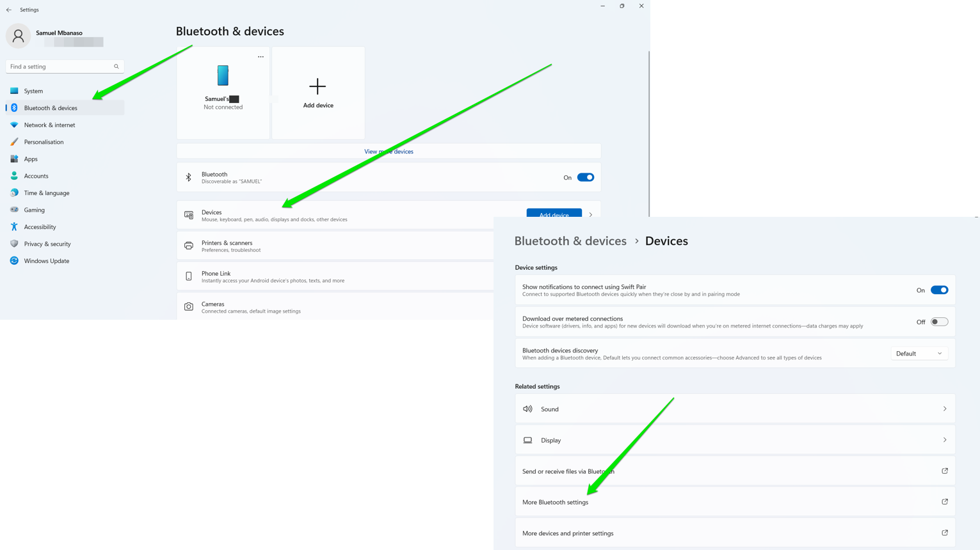Click View more devices link

click(x=389, y=152)
